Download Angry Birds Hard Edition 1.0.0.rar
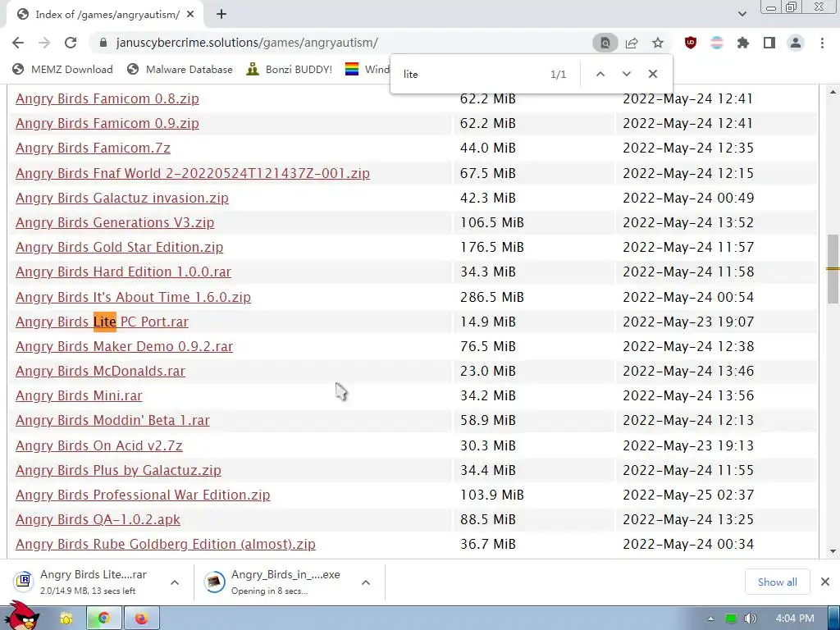The height and width of the screenshot is (630, 840). tap(123, 272)
